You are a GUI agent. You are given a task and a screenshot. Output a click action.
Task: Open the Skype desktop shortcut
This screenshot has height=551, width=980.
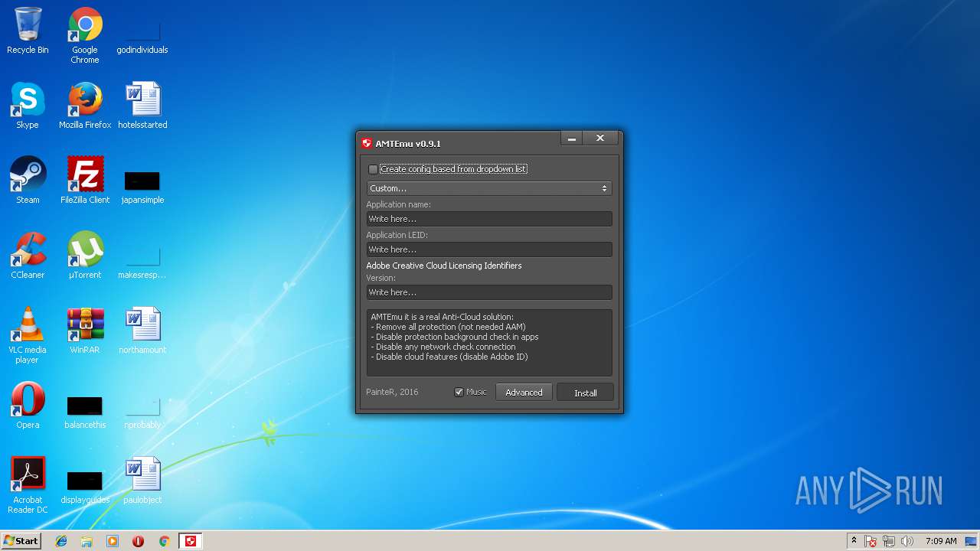pyautogui.click(x=28, y=106)
